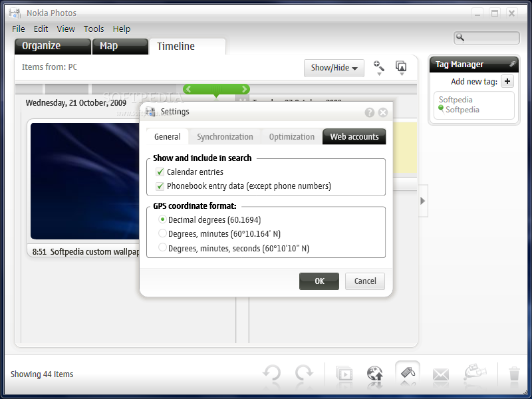Screen dimensions: 532x399
Task: Click the rotate clockwise icon
Action: [304, 374]
